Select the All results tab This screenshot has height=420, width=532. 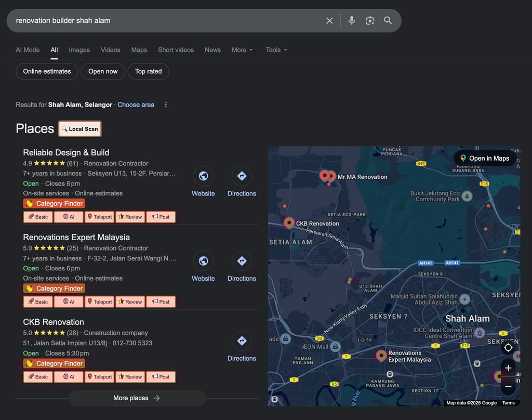(54, 50)
